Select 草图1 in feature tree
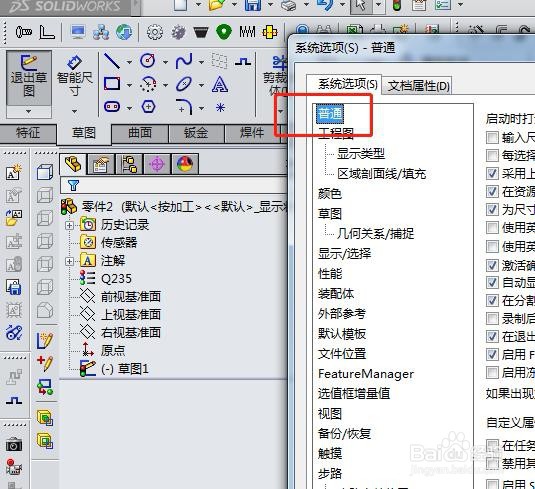Screen dimensions: 535x489 coord(125,369)
